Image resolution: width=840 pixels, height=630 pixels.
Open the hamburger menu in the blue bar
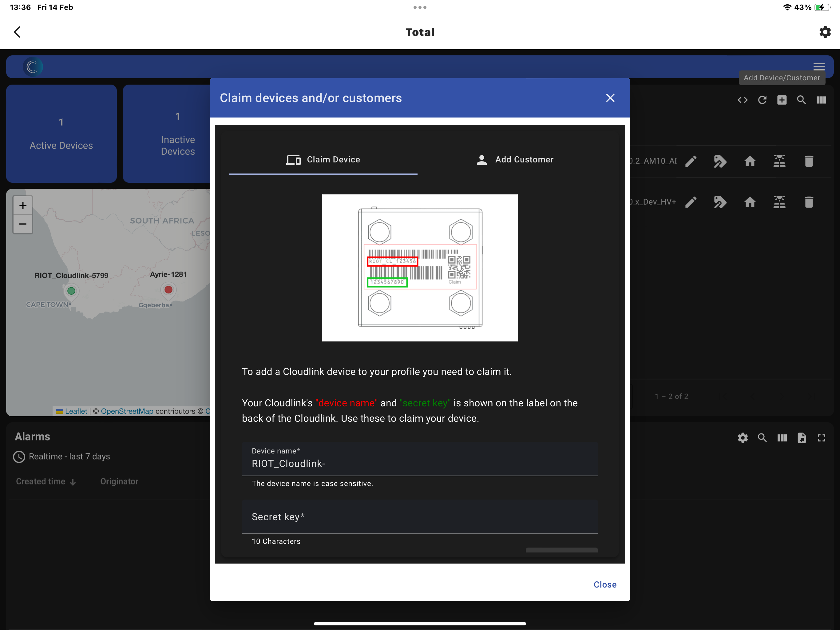click(819, 66)
